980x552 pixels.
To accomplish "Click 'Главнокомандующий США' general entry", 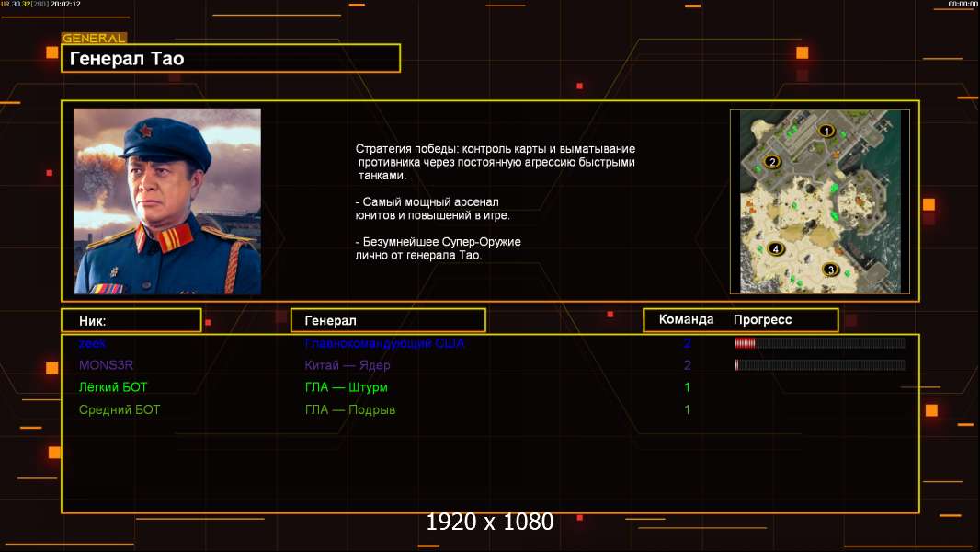I will (385, 343).
